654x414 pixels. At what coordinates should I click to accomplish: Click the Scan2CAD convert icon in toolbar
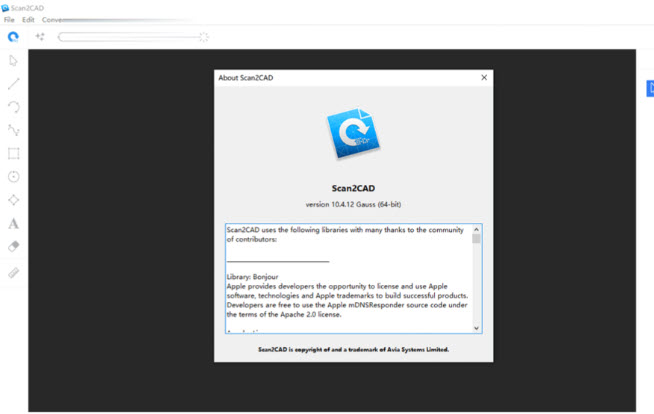pos(13,37)
